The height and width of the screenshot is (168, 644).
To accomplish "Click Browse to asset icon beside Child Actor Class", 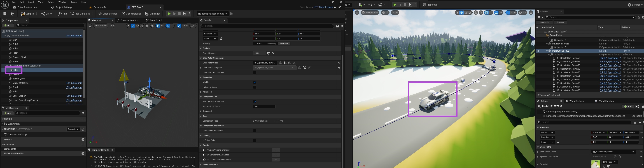I will click(285, 63).
